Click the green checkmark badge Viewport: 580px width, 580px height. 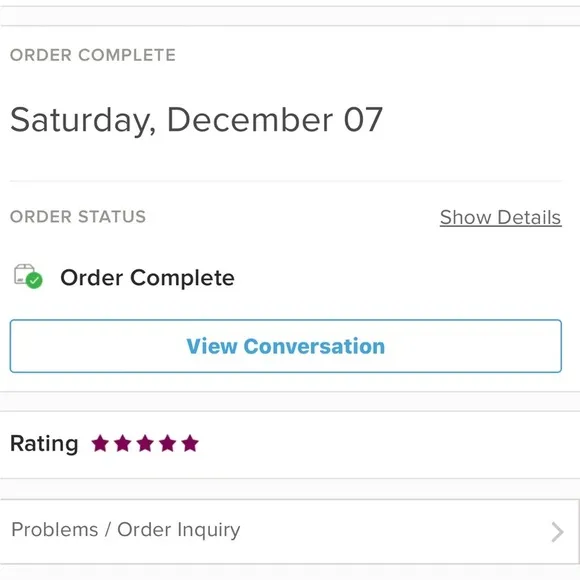[34, 280]
